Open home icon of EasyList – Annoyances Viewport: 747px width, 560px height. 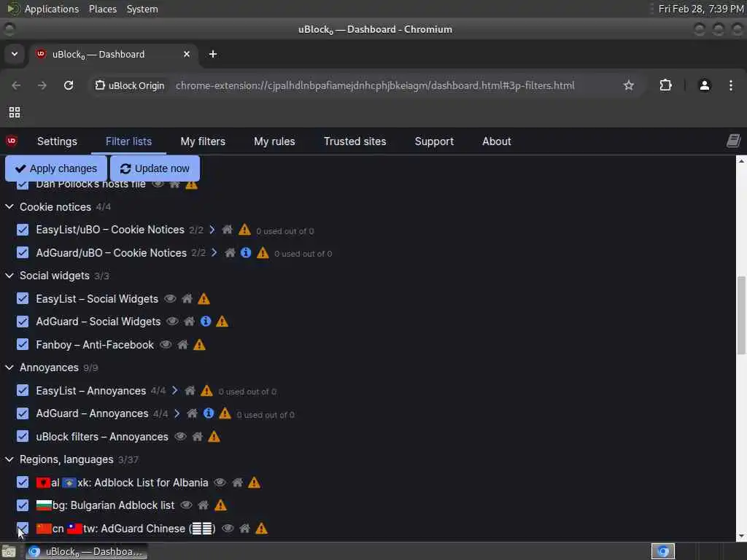(190, 391)
